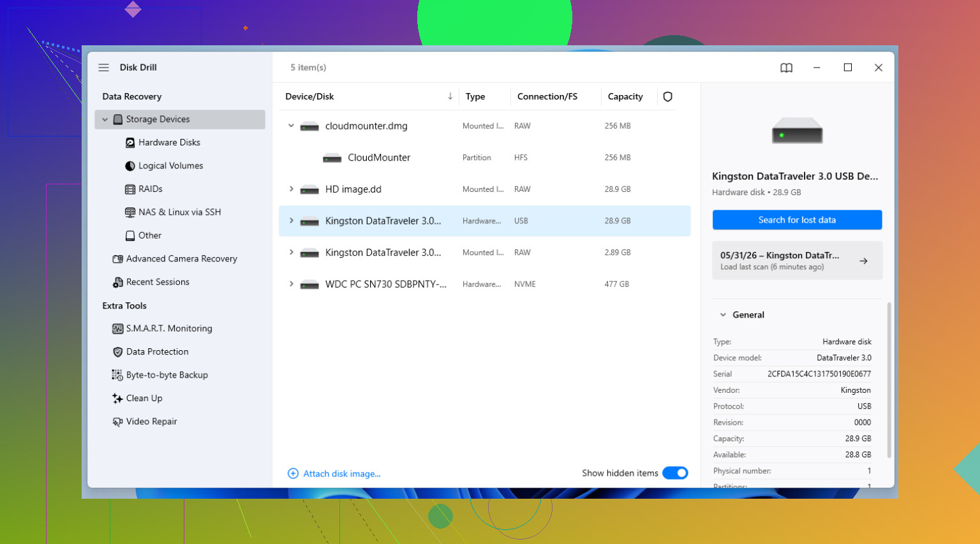This screenshot has height=544, width=980.
Task: Click serial number 2CFDA15C4C131750190E0677
Action: (x=819, y=374)
